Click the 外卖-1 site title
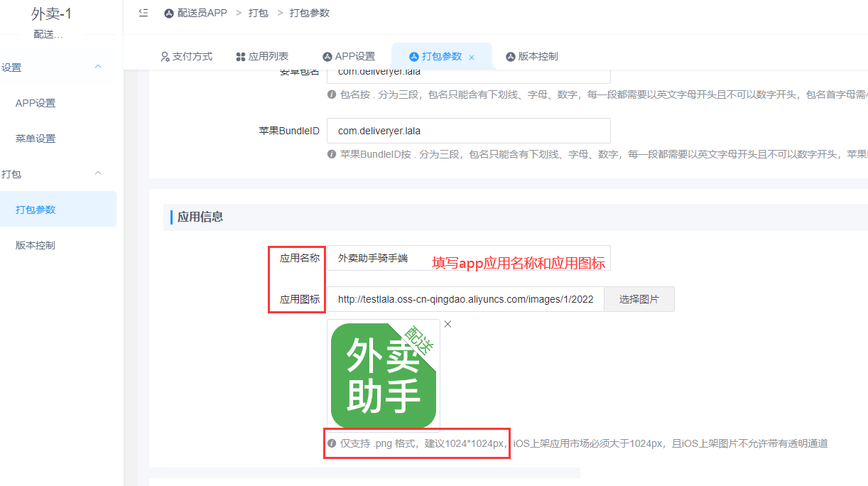The width and height of the screenshot is (868, 486). pos(52,13)
